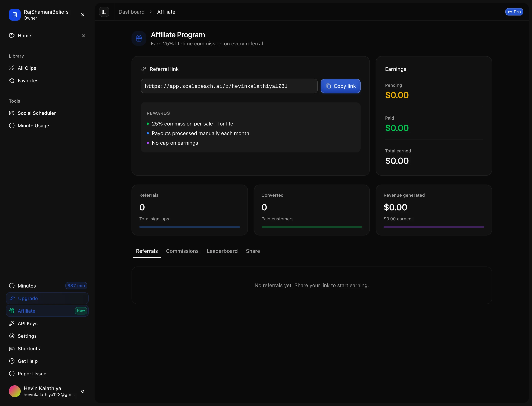Viewport: 532px width, 406px height.
Task: Click the Hevin Kalathiya avatar
Action: pyautogui.click(x=15, y=391)
